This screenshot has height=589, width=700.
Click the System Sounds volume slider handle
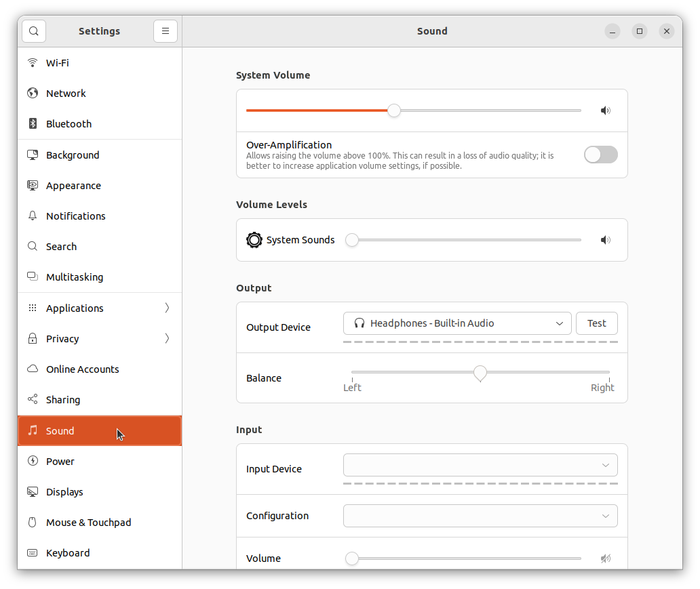point(352,240)
